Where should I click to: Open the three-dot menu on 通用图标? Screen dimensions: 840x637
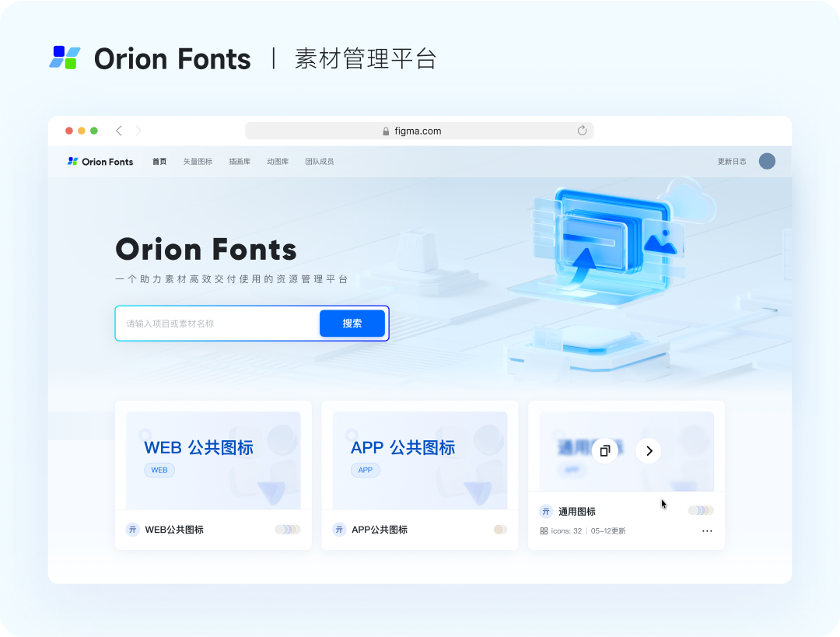pos(707,531)
